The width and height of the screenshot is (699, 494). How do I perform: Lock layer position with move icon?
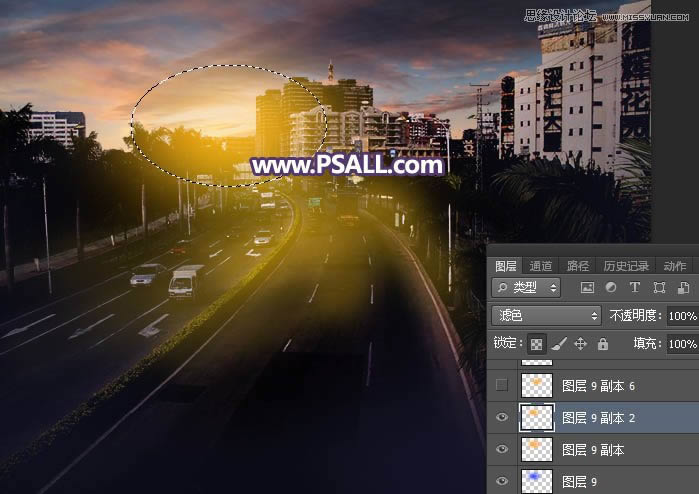pos(580,344)
